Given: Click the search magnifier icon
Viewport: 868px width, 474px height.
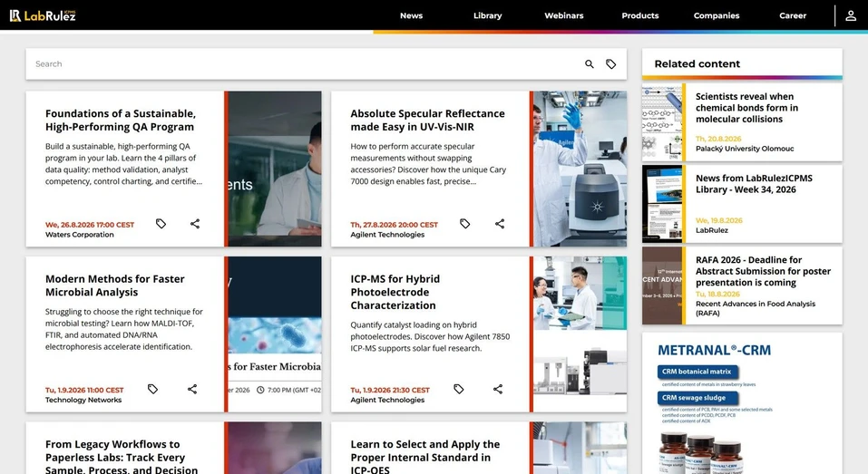Looking at the screenshot, I should [589, 64].
